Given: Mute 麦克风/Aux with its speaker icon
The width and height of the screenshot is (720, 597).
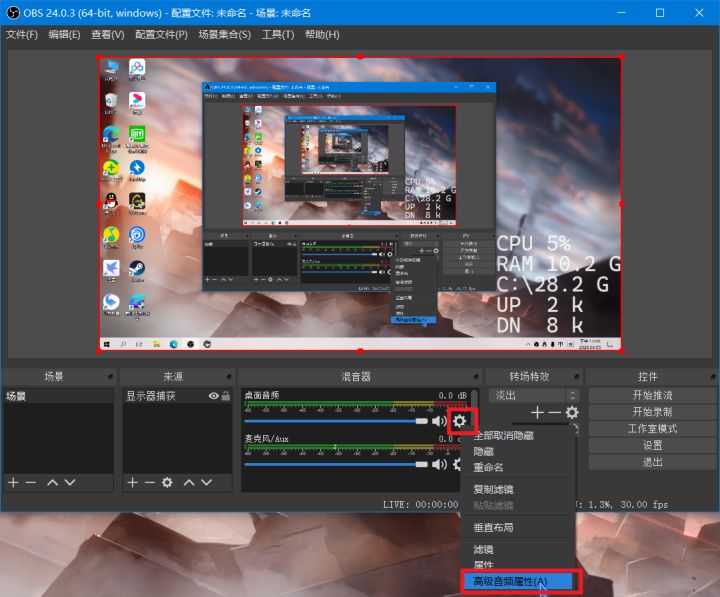Looking at the screenshot, I should point(439,464).
